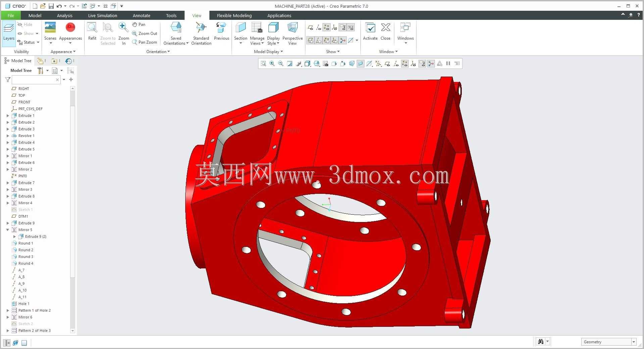Click Refit icon on the graphics toolbar

pos(263,63)
